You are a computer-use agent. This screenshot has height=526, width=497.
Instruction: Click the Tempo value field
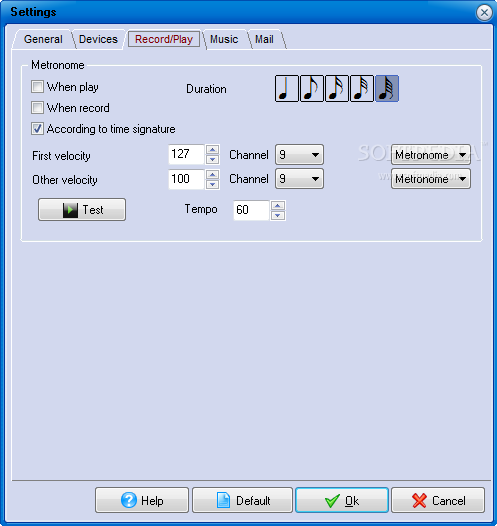pos(251,210)
